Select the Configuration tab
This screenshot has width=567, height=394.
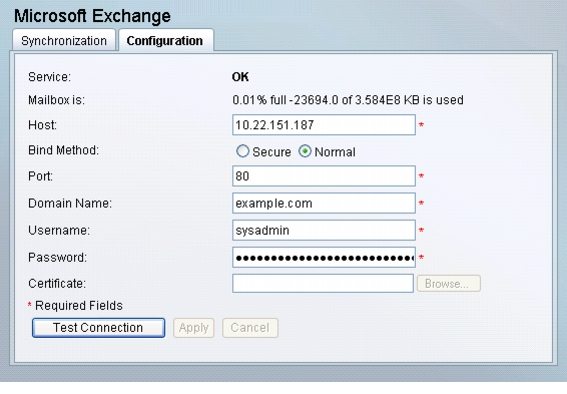coord(166,40)
